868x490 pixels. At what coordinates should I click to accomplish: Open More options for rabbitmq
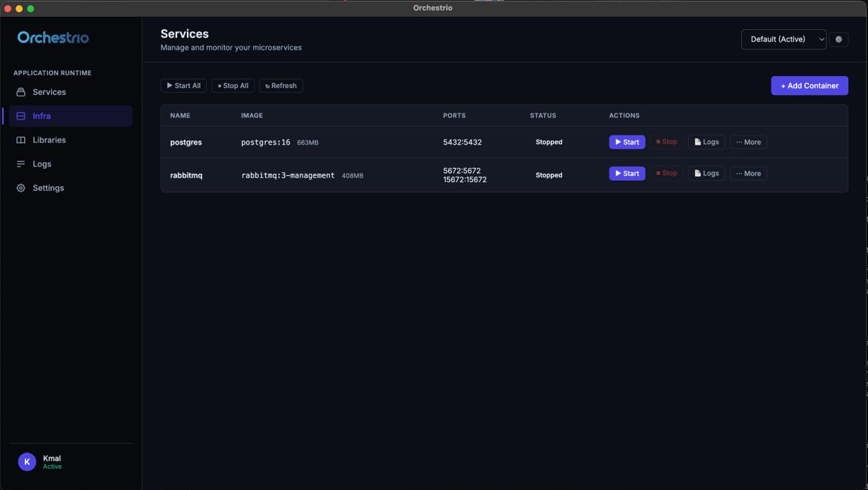tap(748, 174)
